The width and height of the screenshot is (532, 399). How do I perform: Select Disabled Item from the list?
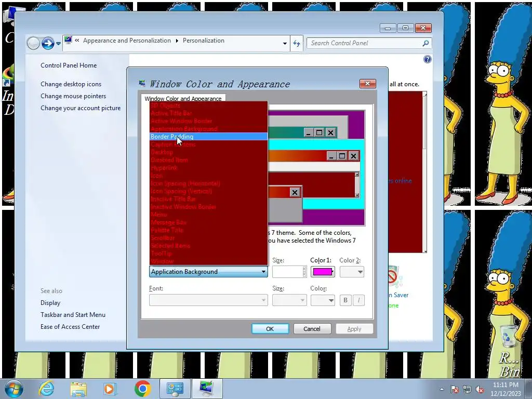(208, 160)
